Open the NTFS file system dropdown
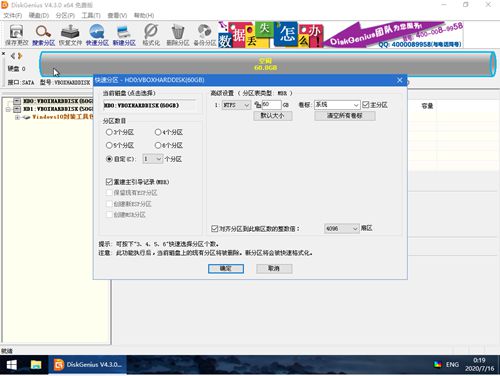 coord(236,105)
